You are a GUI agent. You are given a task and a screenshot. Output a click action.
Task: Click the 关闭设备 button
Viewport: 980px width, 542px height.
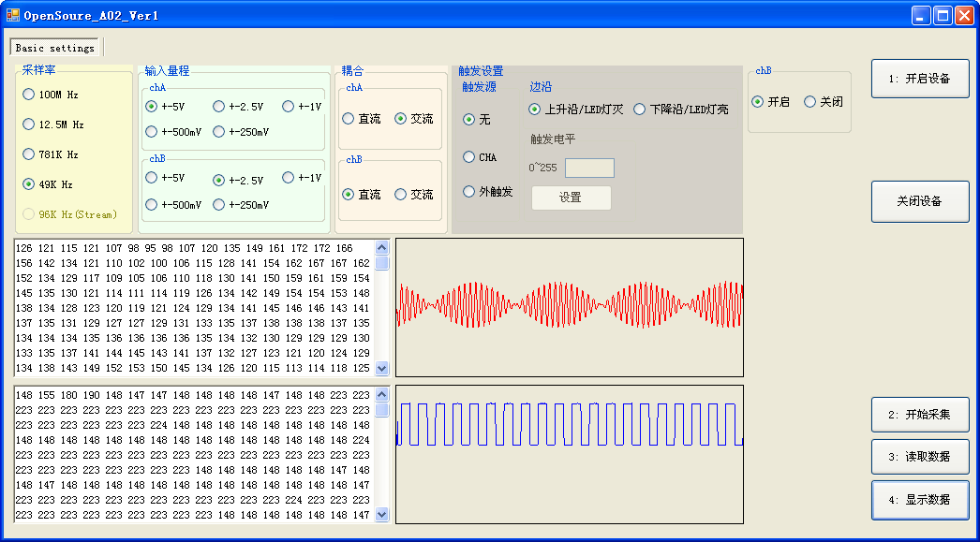tap(921, 201)
